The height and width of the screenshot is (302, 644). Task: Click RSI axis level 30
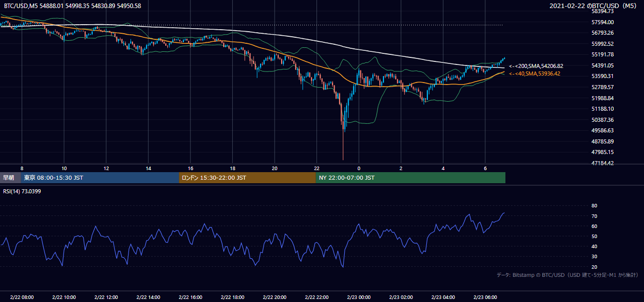pos(594,256)
